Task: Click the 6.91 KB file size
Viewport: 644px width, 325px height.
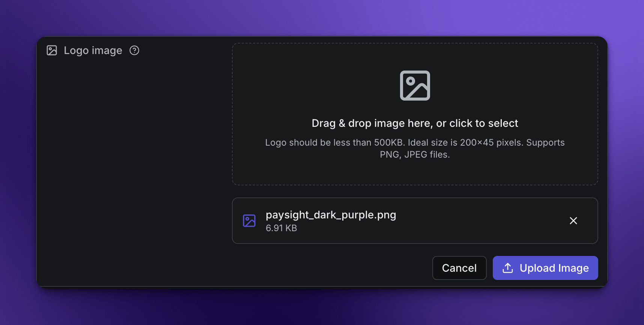Action: 281,228
